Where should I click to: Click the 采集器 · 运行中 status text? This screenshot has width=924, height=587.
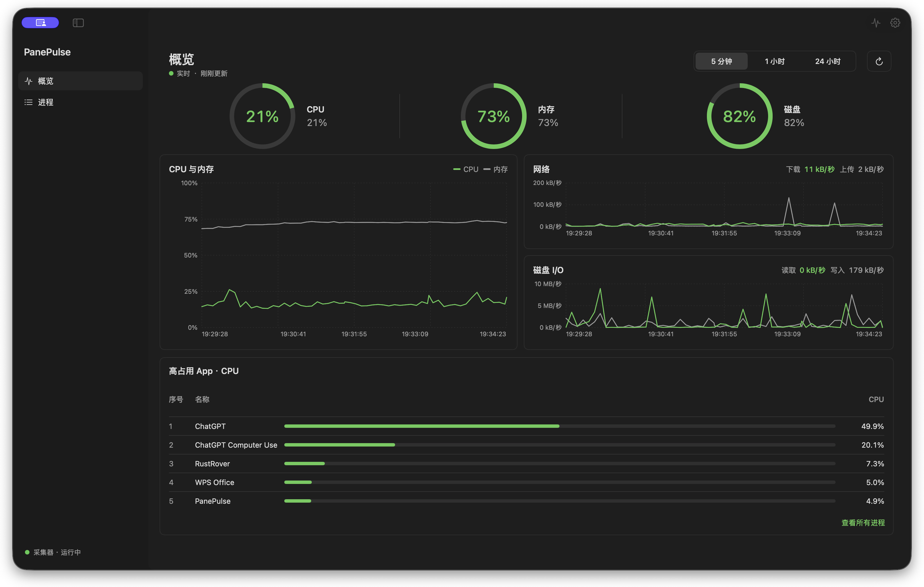click(x=57, y=552)
